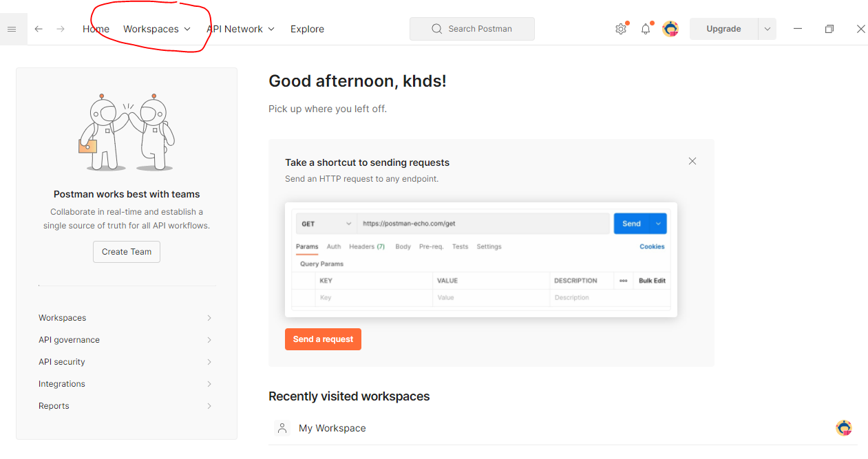The image size is (868, 459).
Task: Expand the Integrations item
Action: pyautogui.click(x=125, y=384)
